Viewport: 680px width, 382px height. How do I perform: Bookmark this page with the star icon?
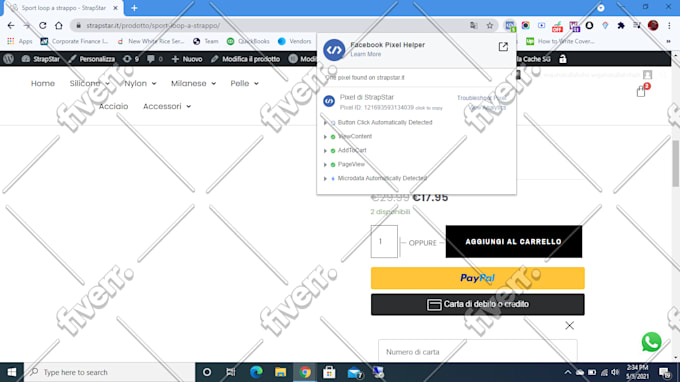[490, 26]
